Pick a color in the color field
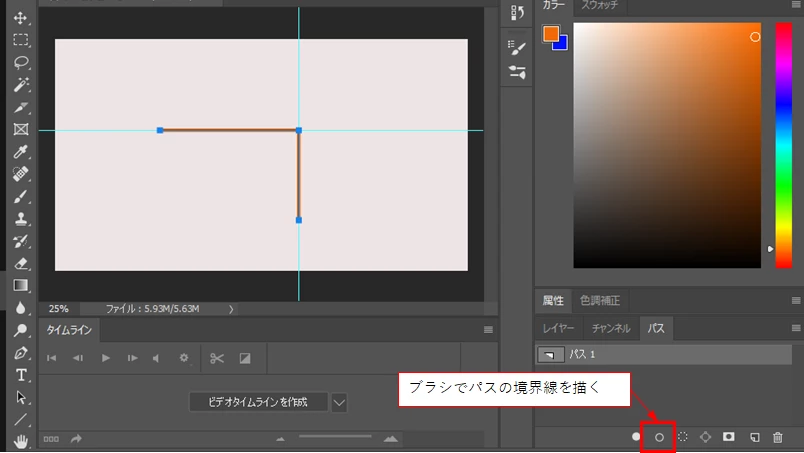This screenshot has width=804, height=453. click(667, 145)
